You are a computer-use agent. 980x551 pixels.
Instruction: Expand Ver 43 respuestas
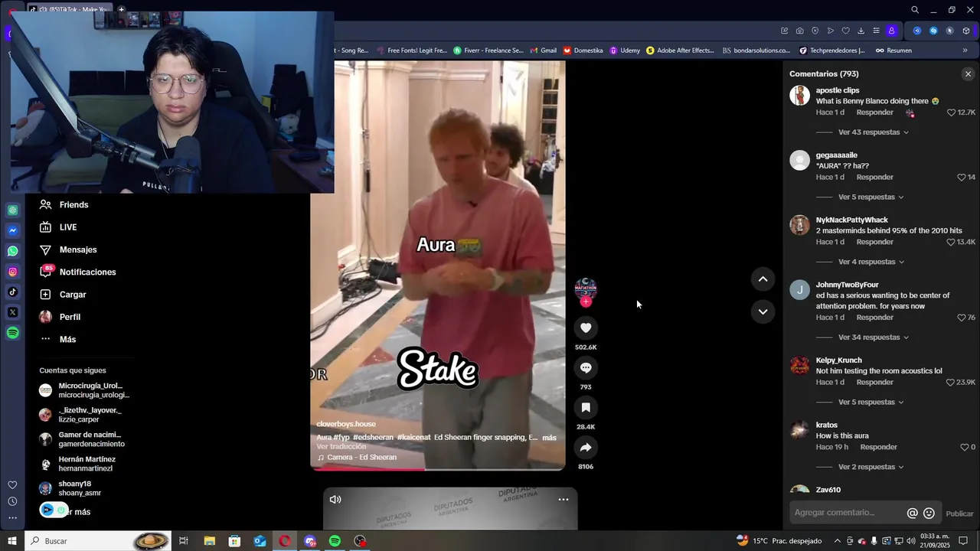[873, 132]
